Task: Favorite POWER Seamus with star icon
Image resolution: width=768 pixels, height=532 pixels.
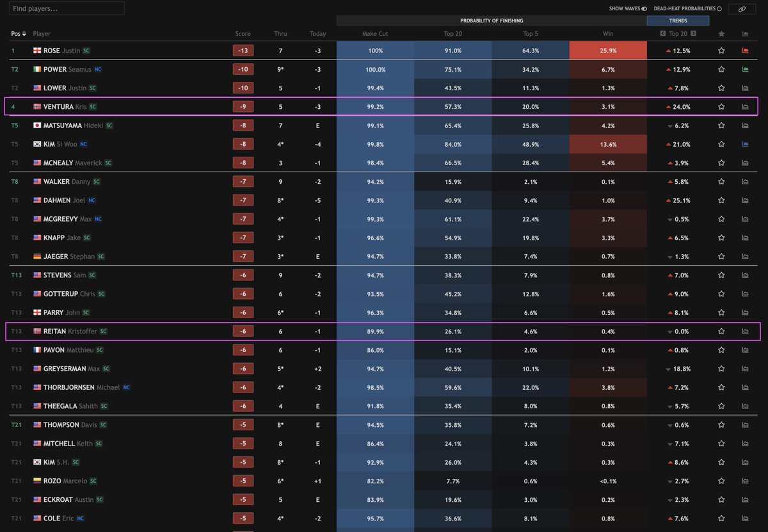Action: coord(721,69)
